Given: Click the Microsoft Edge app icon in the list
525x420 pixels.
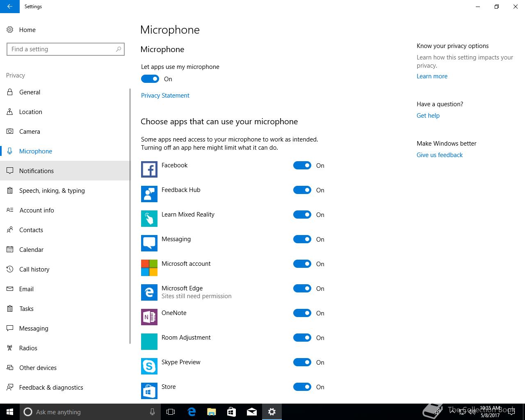Looking at the screenshot, I should (x=149, y=292).
